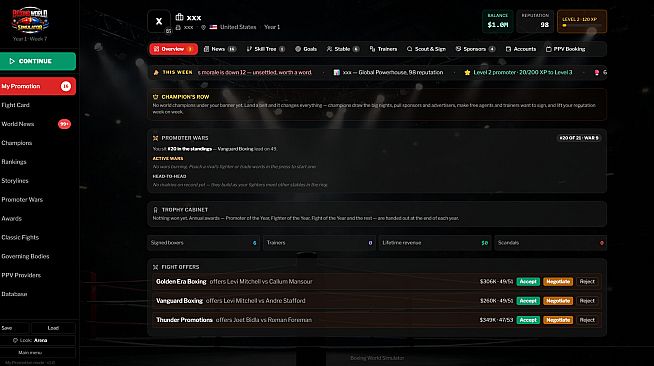
Task: Open the Accounts tab
Action: [x=521, y=49]
